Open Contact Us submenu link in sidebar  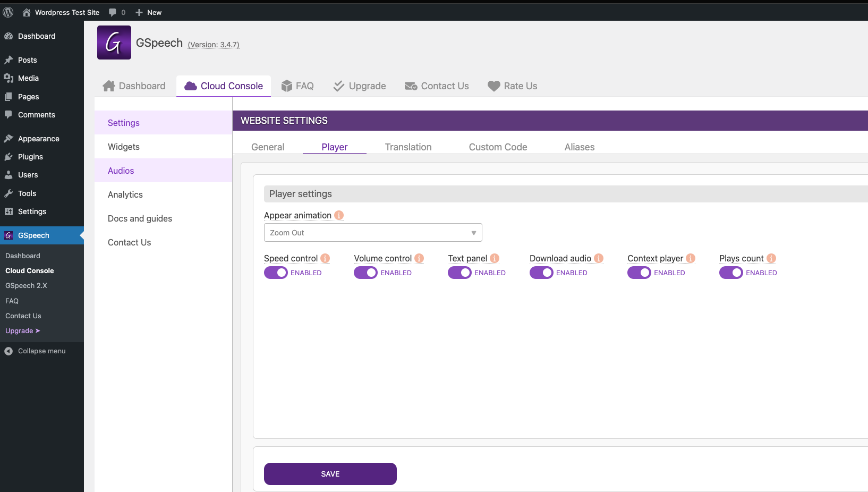tap(23, 316)
